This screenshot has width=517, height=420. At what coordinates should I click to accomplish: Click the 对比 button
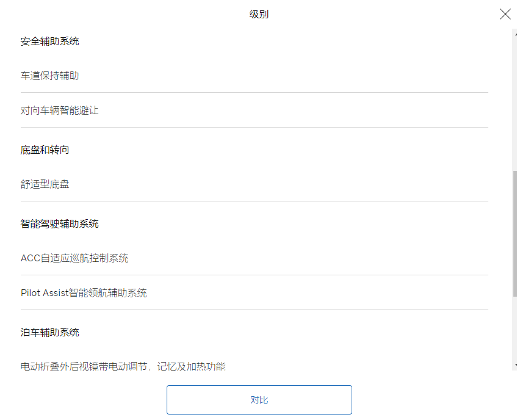[x=259, y=400]
